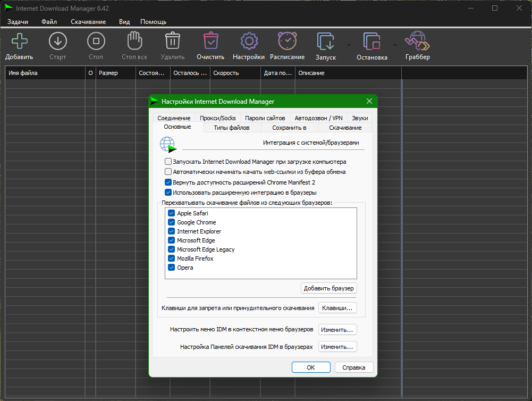Open the Помощь menu
532x401 pixels.
point(154,22)
